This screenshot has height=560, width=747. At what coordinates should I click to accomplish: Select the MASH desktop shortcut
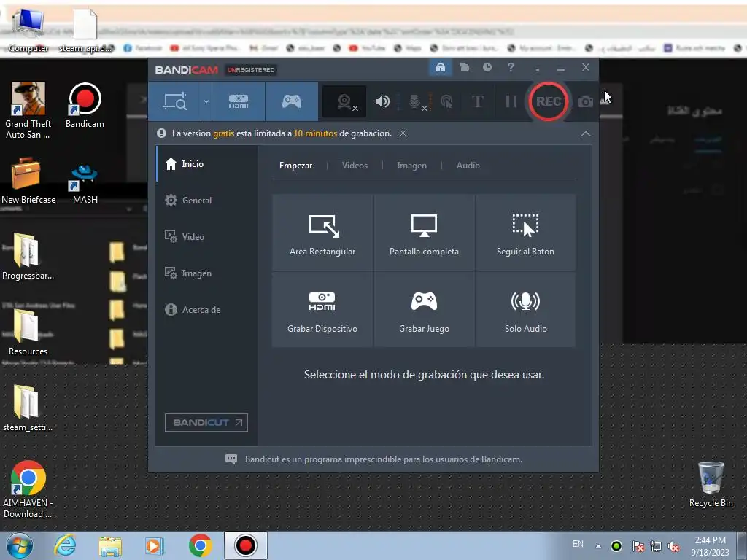pyautogui.click(x=85, y=184)
